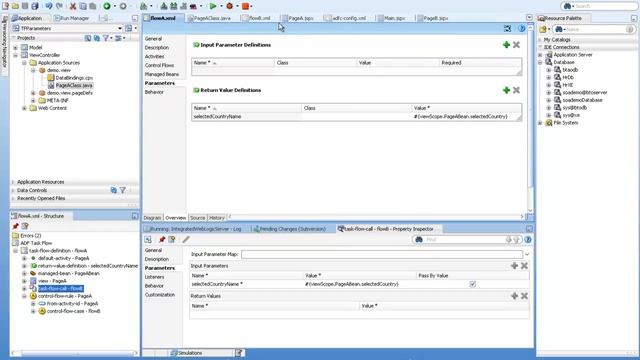Open the Customization section in Property Inspector
The width and height of the screenshot is (640, 360).
pos(160,295)
